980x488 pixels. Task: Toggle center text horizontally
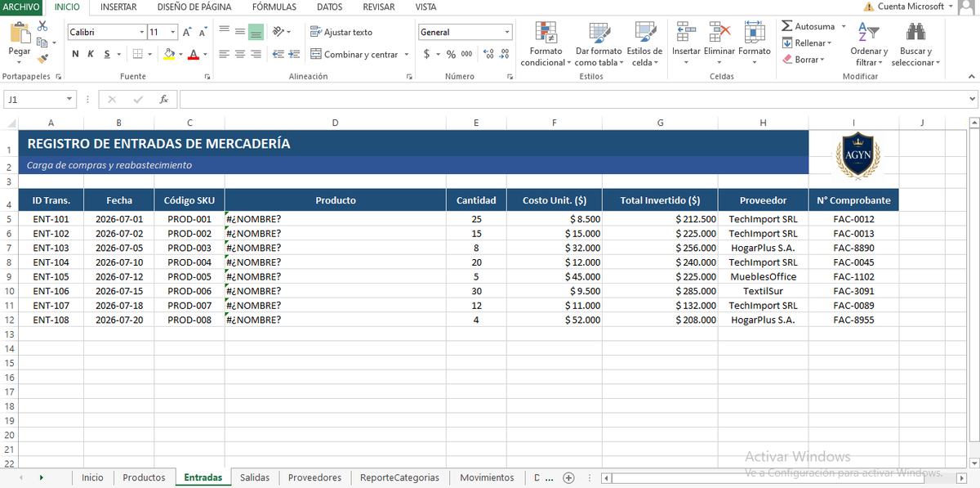pos(240,55)
